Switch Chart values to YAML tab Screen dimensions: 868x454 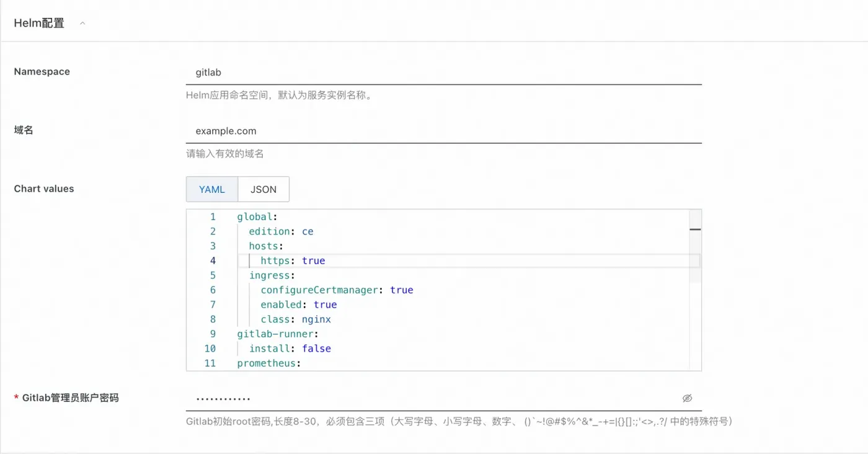(x=212, y=190)
